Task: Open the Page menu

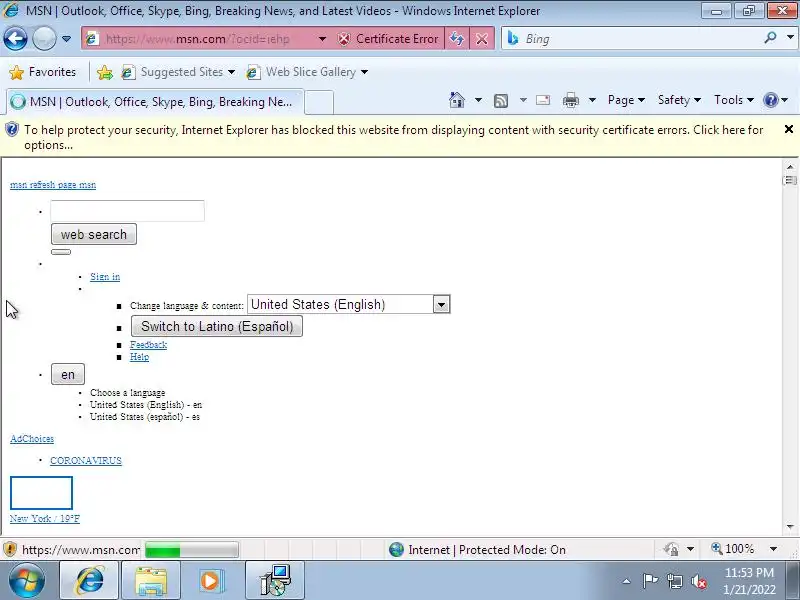Action: tap(626, 100)
